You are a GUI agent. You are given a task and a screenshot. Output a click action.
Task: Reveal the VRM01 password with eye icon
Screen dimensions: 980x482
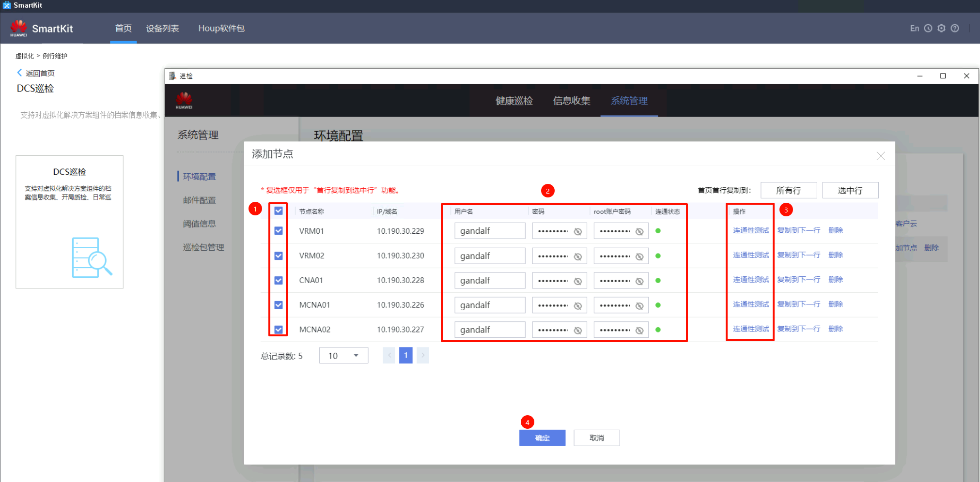point(577,231)
